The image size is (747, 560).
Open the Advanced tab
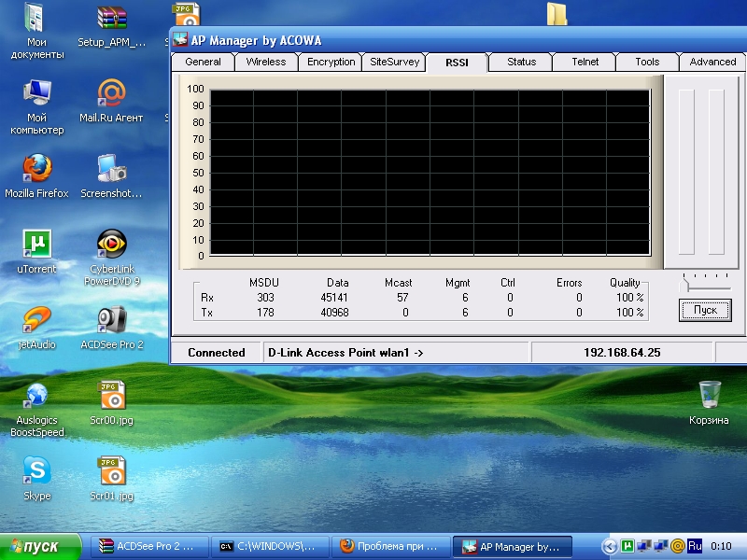(x=712, y=63)
